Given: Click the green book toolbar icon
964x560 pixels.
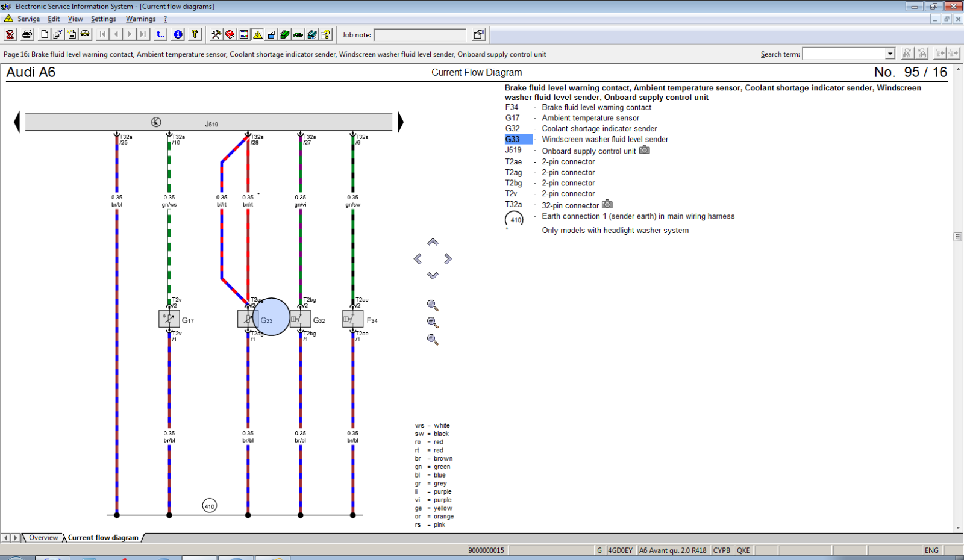Looking at the screenshot, I should pyautogui.click(x=284, y=34).
